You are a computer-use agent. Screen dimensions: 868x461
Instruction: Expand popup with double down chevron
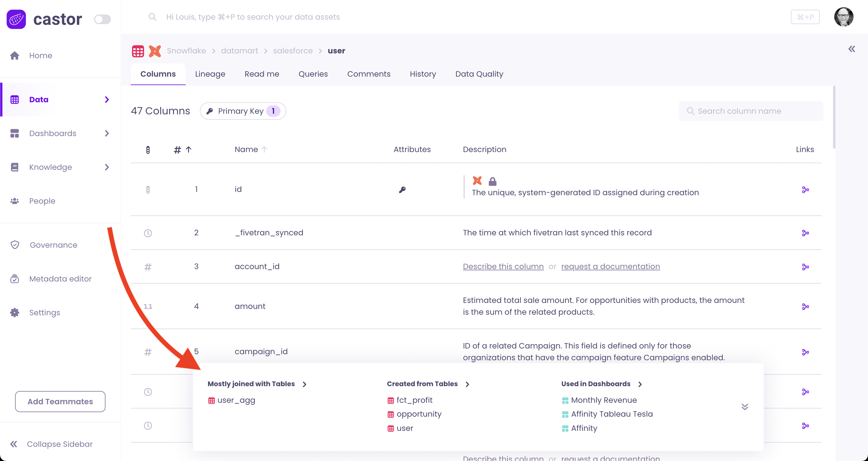745,407
